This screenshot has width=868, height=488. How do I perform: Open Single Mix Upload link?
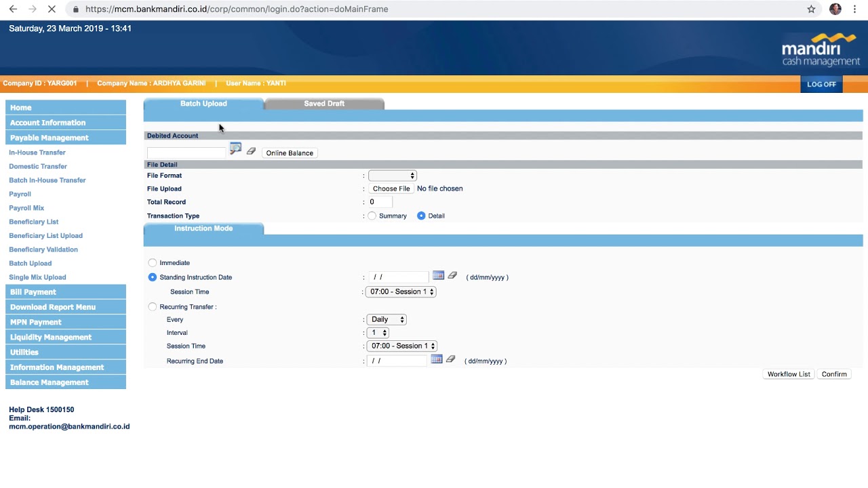[x=37, y=277]
